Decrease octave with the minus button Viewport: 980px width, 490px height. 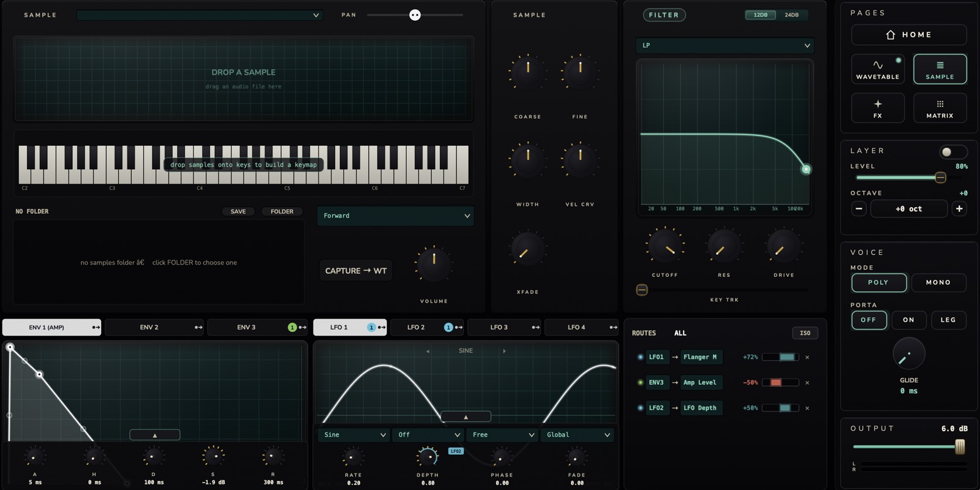(x=859, y=209)
